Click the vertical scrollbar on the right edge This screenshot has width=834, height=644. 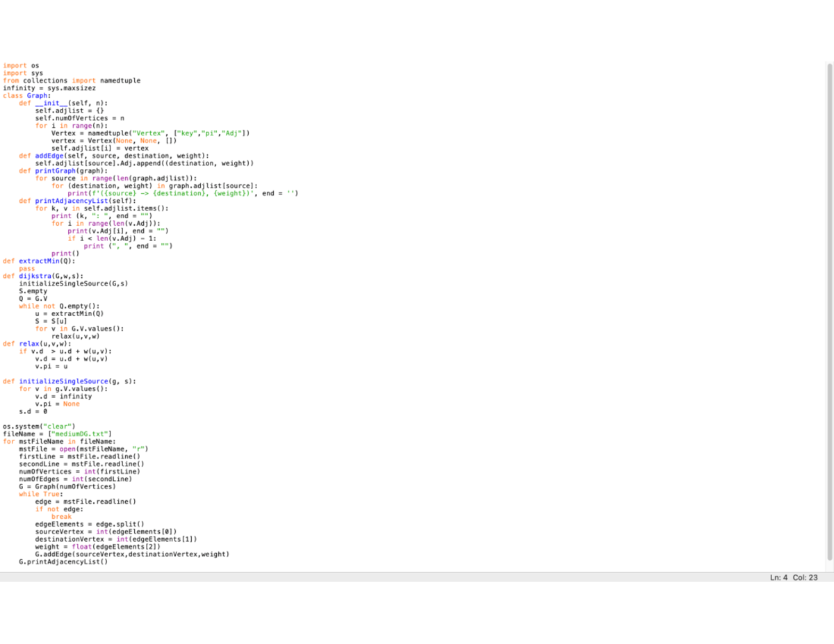point(829,313)
